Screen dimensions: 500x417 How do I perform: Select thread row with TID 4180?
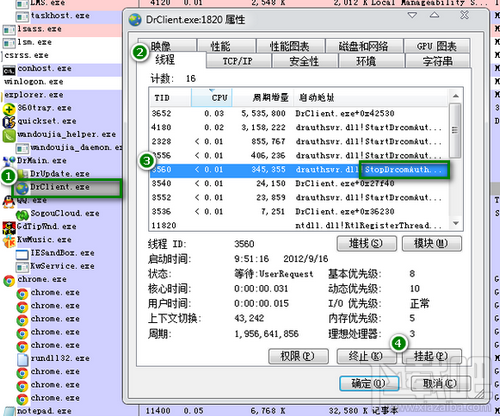pyautogui.click(x=299, y=128)
